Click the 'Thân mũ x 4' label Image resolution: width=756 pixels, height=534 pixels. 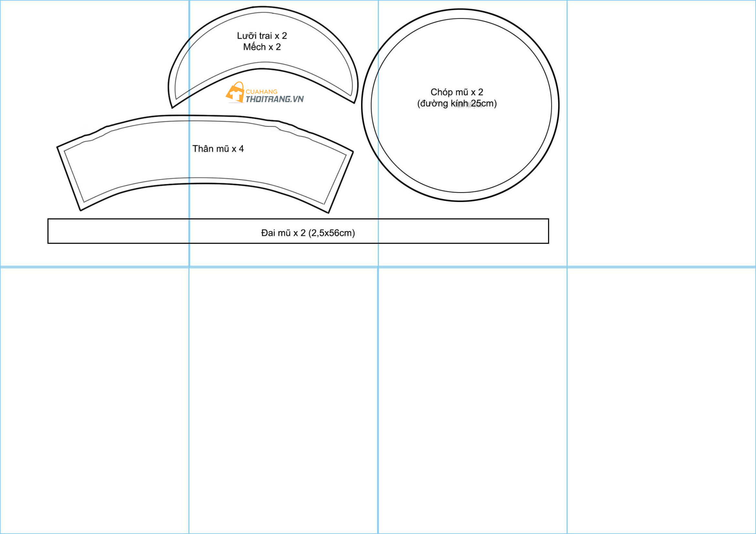(x=218, y=149)
